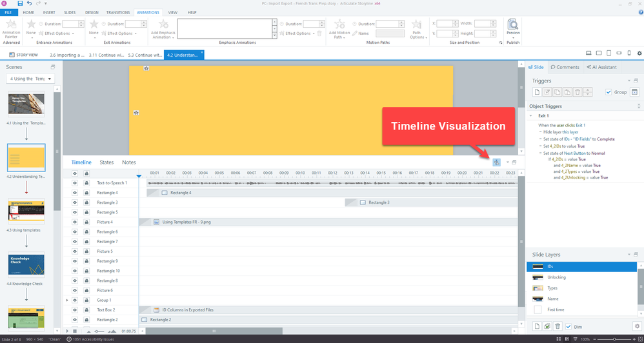Switch to the States tab
Image resolution: width=644 pixels, height=343 pixels.
tap(106, 162)
